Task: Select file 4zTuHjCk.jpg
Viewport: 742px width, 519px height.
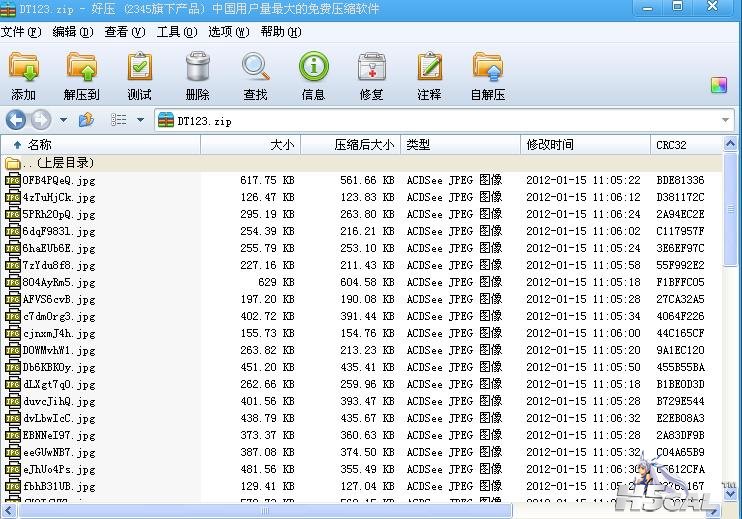Action: coord(59,197)
